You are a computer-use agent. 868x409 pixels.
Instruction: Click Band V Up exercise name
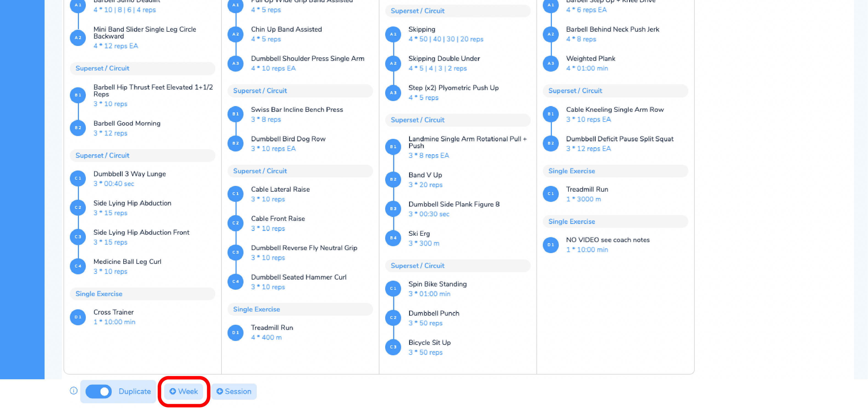coord(425,175)
